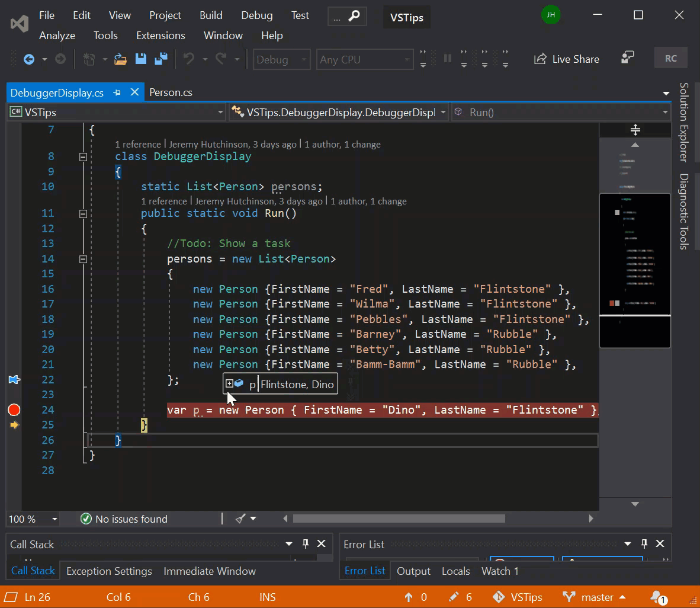
Task: Open the Extensions menu
Action: tap(160, 36)
